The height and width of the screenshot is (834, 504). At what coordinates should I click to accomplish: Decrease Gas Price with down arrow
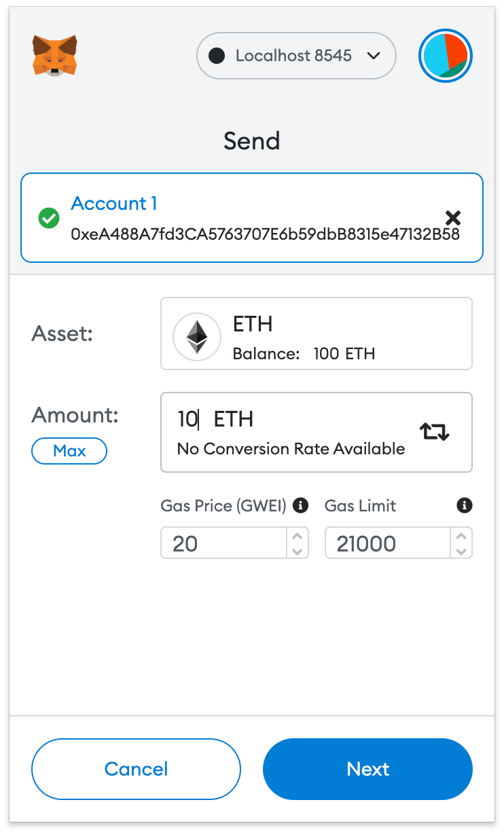coord(297,551)
